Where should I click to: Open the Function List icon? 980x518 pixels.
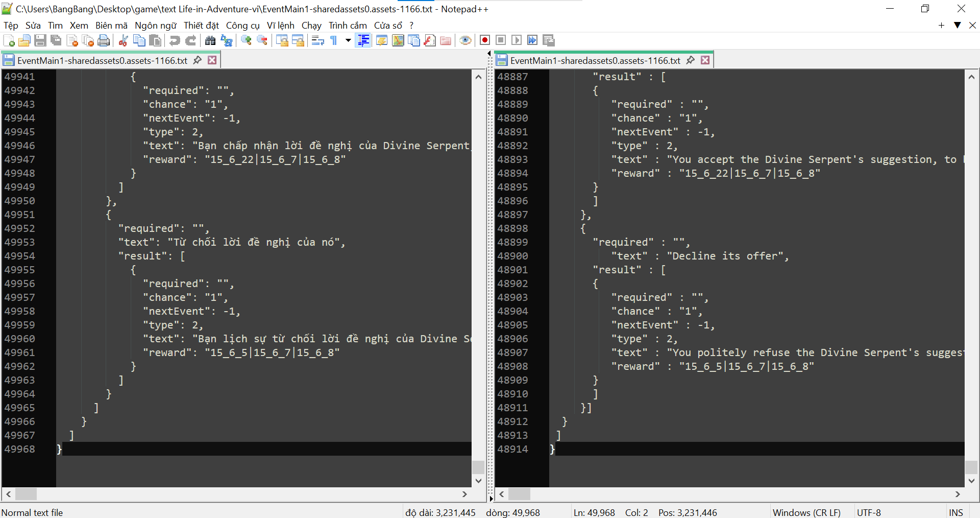click(430, 40)
